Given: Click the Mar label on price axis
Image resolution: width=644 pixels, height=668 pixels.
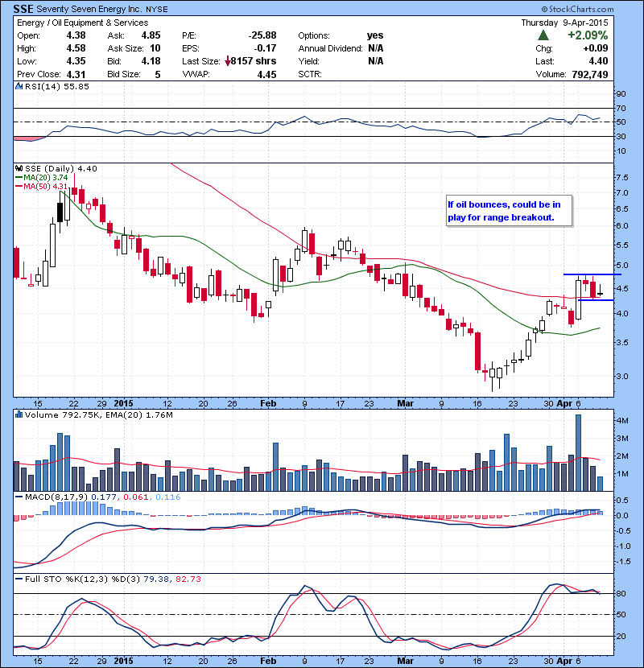Looking at the screenshot, I should 406,403.
